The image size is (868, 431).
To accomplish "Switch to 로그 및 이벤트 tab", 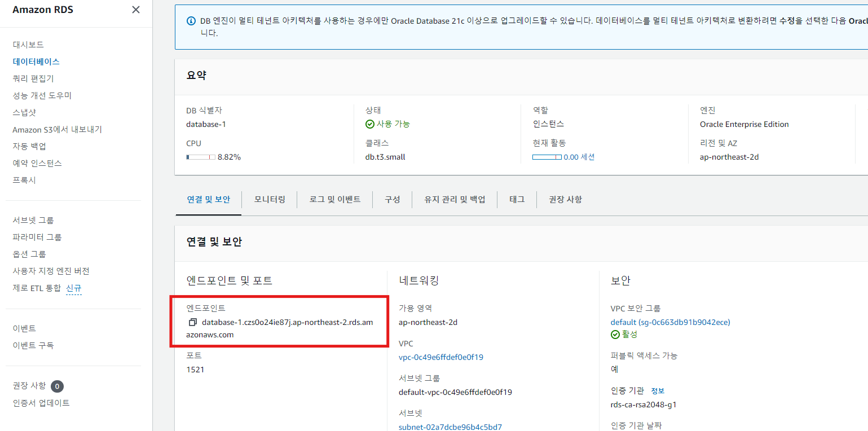I will pyautogui.click(x=335, y=199).
